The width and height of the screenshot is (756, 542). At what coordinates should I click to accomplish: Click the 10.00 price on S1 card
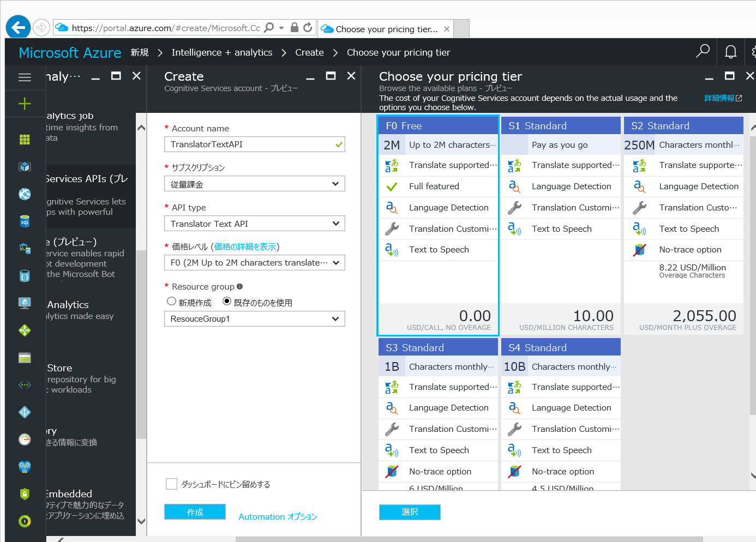coord(593,316)
